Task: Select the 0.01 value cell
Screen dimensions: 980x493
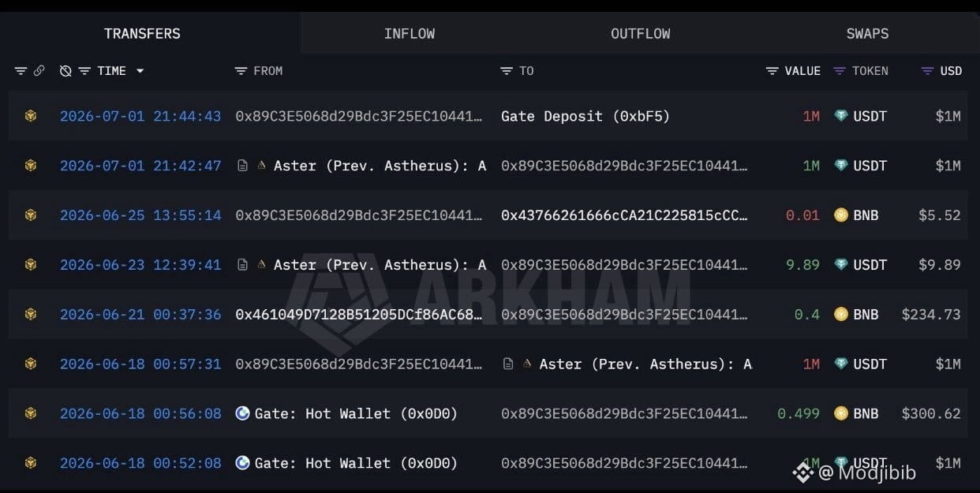Action: pyautogui.click(x=802, y=215)
